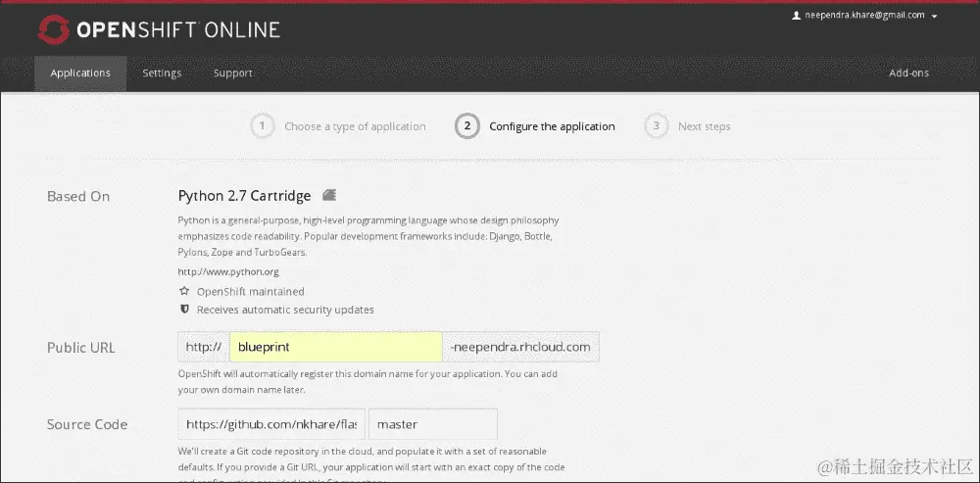Go to the Add-ons page
The width and height of the screenshot is (980, 483).
[x=908, y=73]
